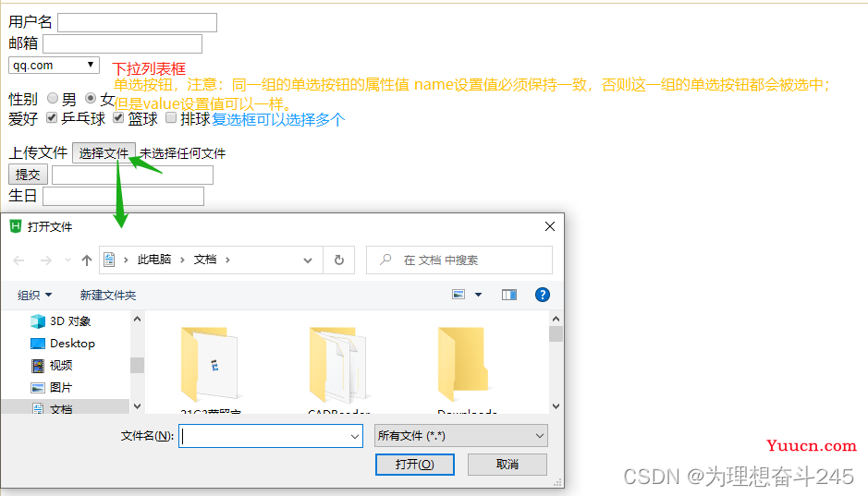Screen dimensions: 868x496
Task: Click navigation pane scroll down arrow
Action: (138, 406)
